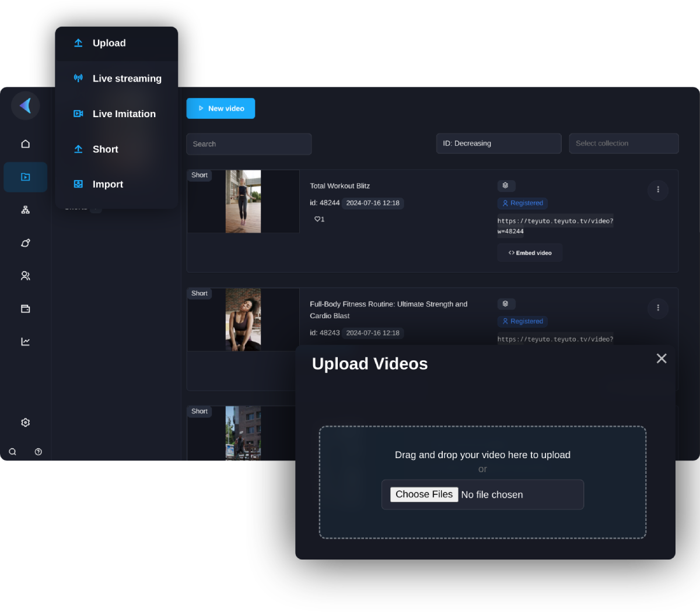Click the id: 48244 text
This screenshot has height=612, width=700.
(x=324, y=203)
